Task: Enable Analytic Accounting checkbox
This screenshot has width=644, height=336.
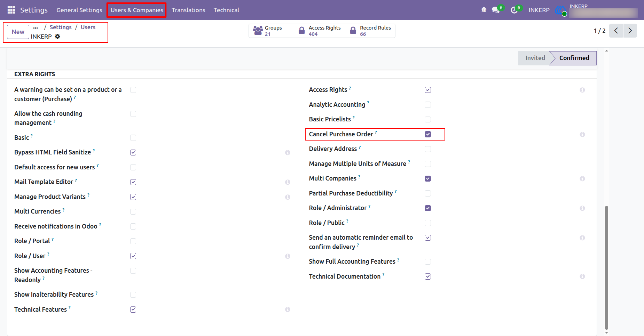Action: coord(428,105)
